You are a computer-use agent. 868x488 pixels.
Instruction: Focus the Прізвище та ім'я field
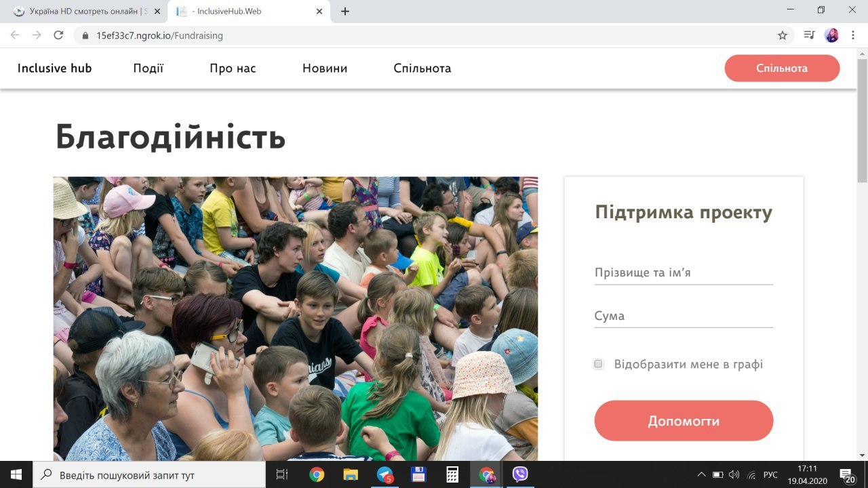click(684, 273)
